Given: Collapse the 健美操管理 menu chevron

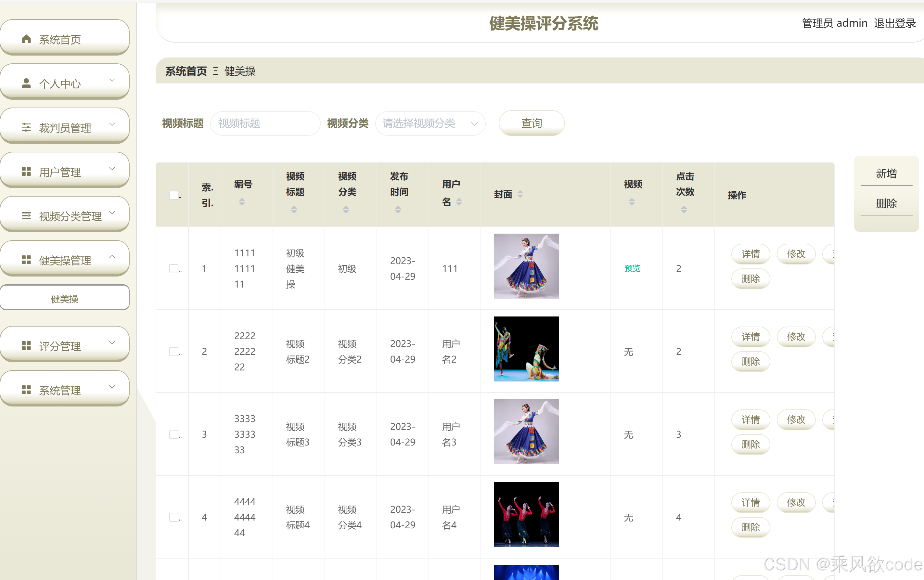Looking at the screenshot, I should tap(112, 257).
